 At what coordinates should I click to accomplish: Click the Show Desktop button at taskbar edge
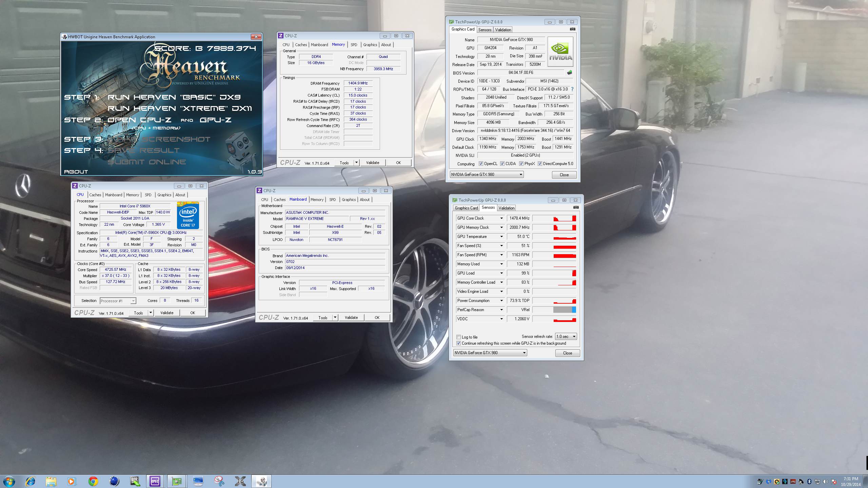(866, 481)
